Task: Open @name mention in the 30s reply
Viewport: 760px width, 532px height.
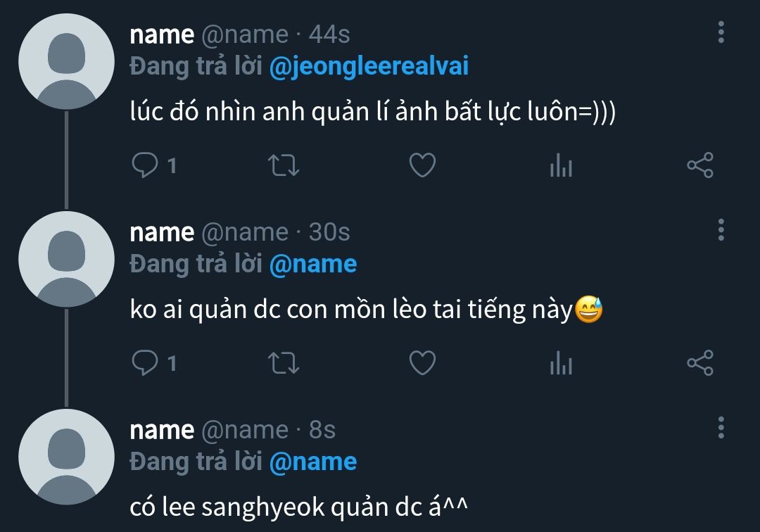Action: point(313,265)
